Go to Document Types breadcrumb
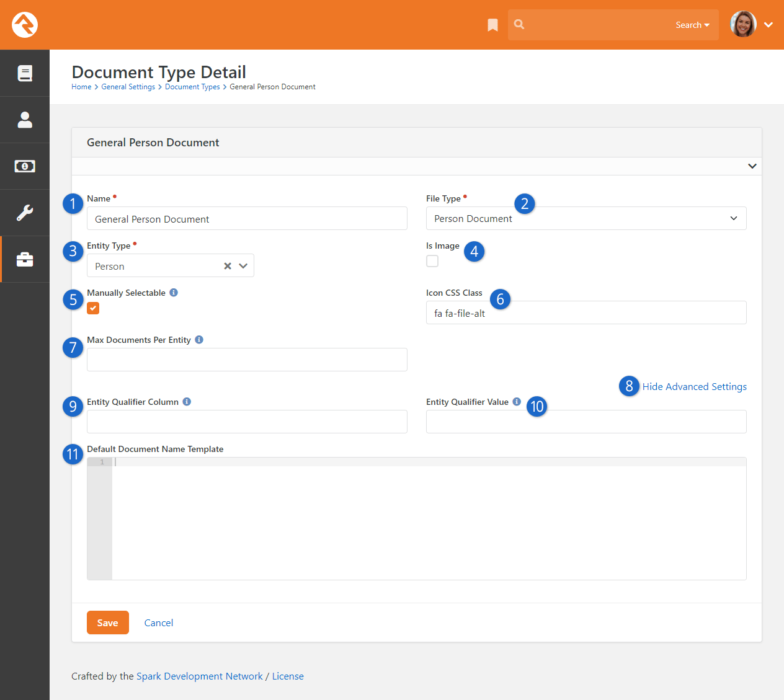The height and width of the screenshot is (700, 784). (192, 87)
